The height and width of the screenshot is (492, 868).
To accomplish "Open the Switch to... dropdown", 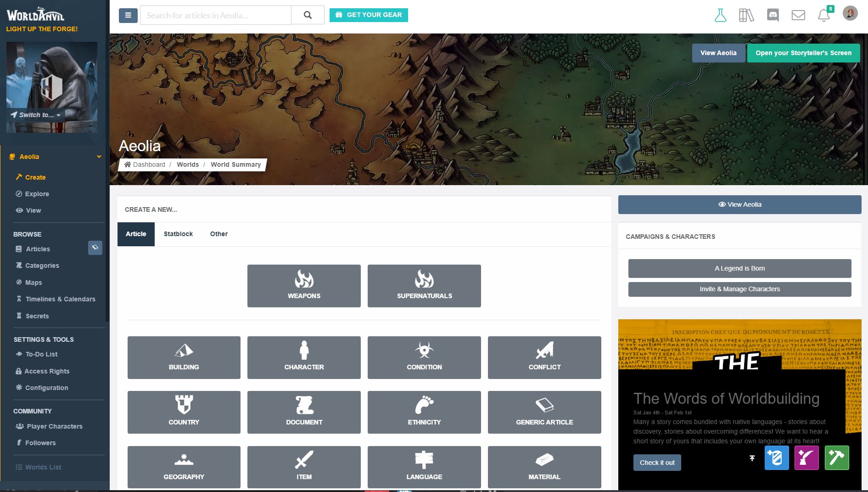I will coord(35,115).
